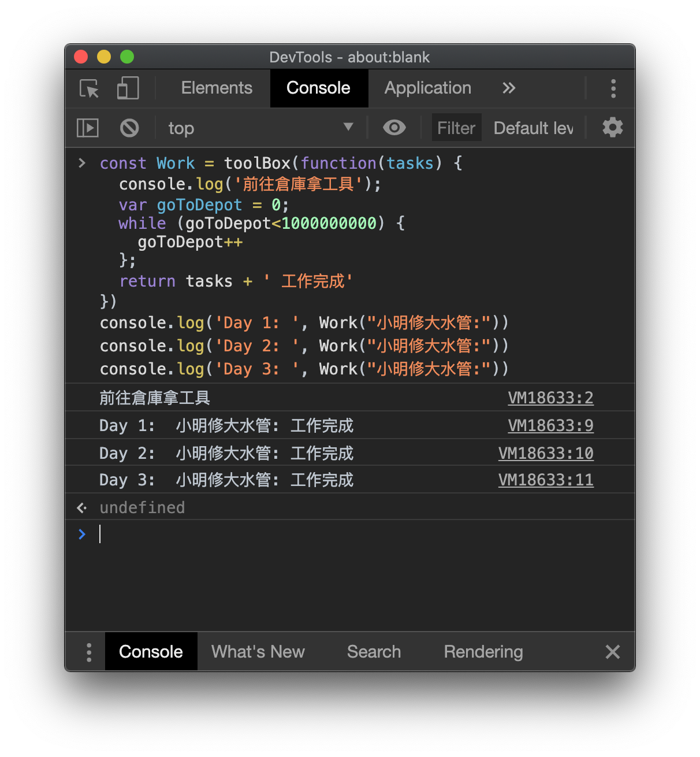Open source location VM18633:2
700x757 pixels.
(550, 398)
